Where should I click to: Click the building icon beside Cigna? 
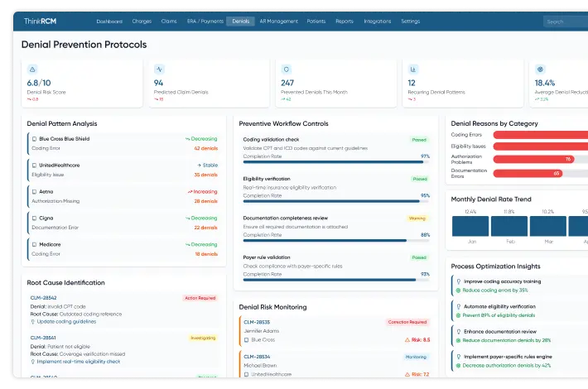pyautogui.click(x=34, y=219)
